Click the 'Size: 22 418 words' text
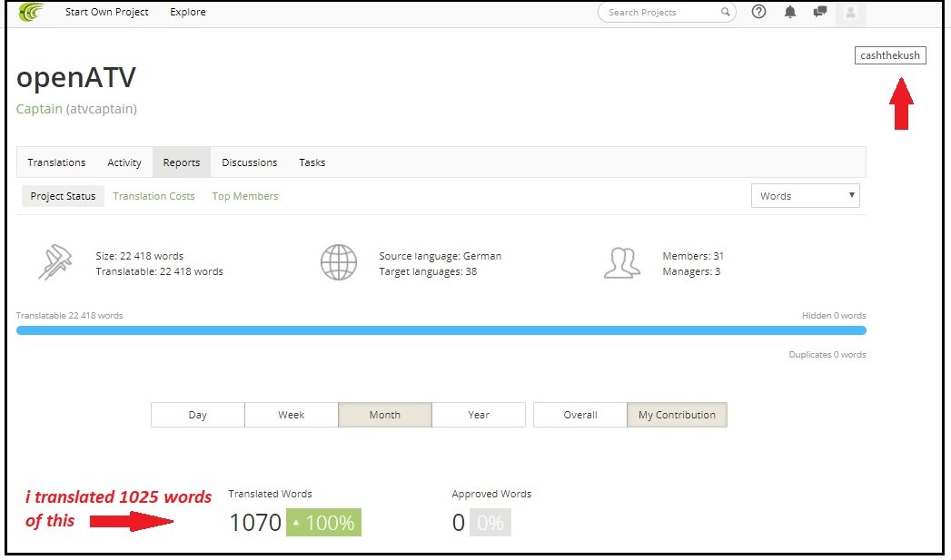Image resolution: width=951 pixels, height=560 pixels. tap(140, 256)
